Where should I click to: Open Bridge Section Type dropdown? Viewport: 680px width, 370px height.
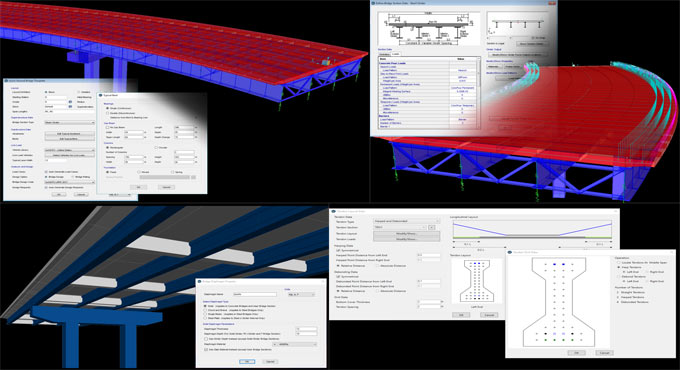click(x=69, y=123)
